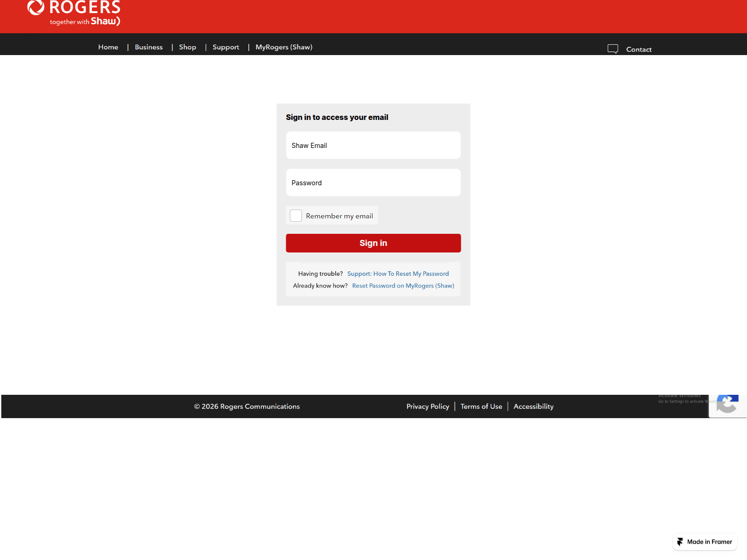Click the Made in Framer badge text

click(710, 542)
